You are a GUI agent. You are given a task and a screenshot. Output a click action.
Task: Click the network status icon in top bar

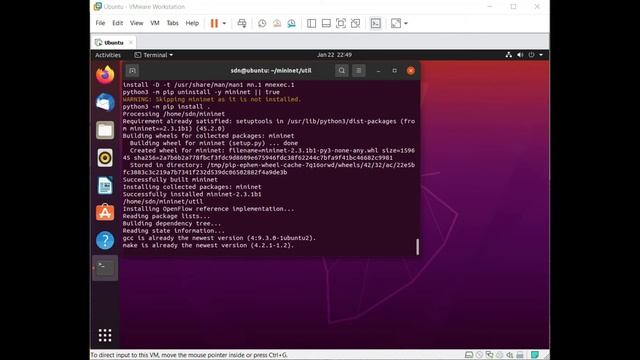509,55
